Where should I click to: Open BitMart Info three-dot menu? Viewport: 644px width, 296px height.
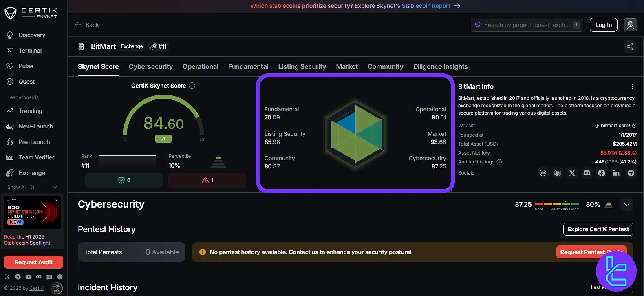point(633,86)
